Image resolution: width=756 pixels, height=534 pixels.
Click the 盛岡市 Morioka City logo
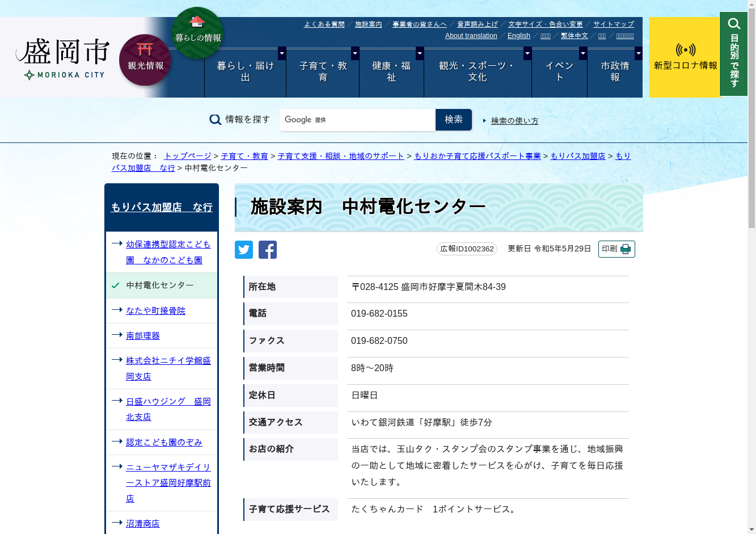62,59
